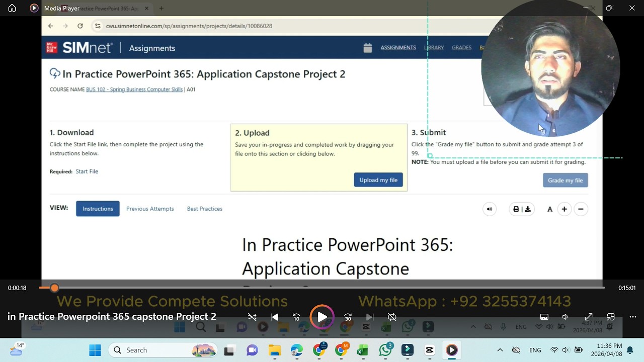Screen dimensions: 644x362
Task: Show hidden system tray icons
Action: (500, 350)
